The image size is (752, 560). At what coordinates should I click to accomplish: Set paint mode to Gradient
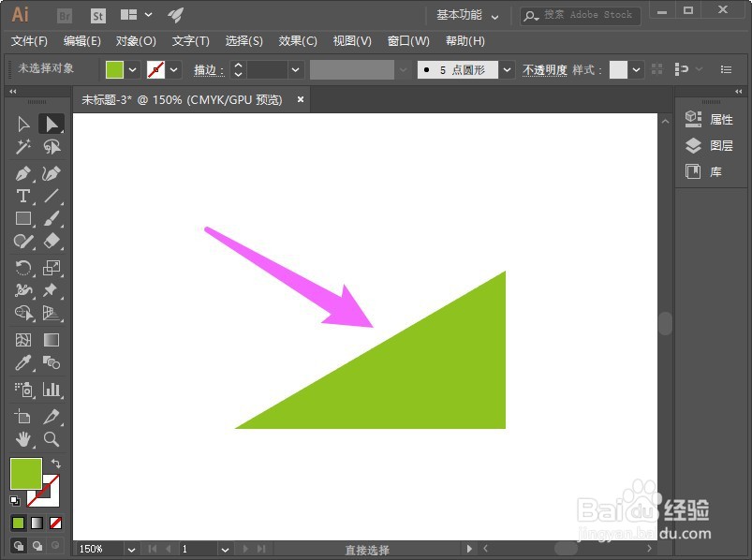[x=37, y=523]
